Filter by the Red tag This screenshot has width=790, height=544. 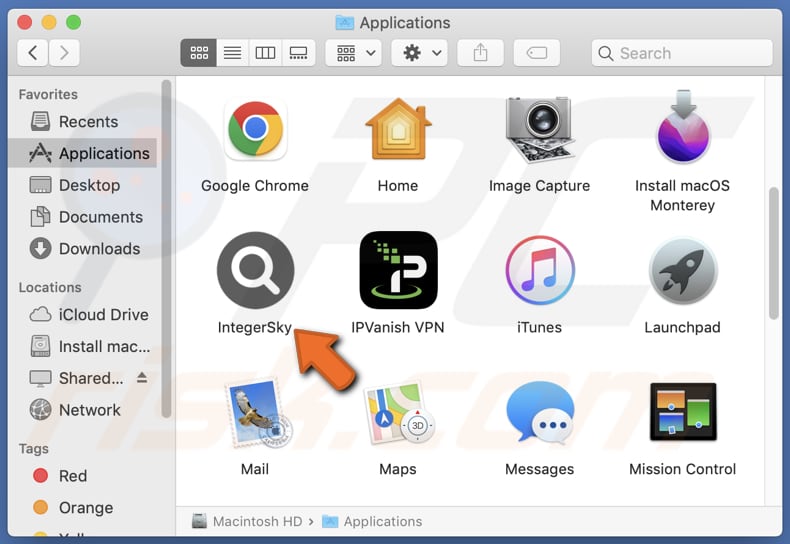[x=83, y=475]
